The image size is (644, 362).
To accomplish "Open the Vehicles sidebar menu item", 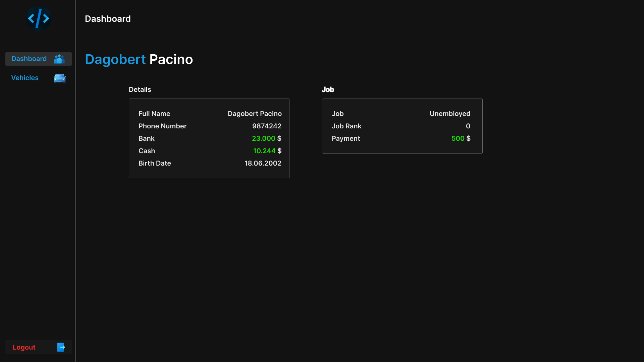I will tap(25, 78).
